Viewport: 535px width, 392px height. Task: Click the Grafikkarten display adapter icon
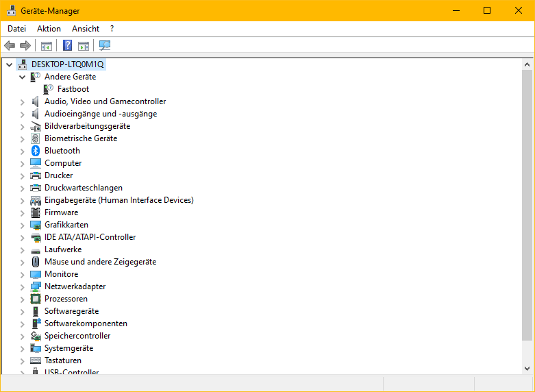36,225
